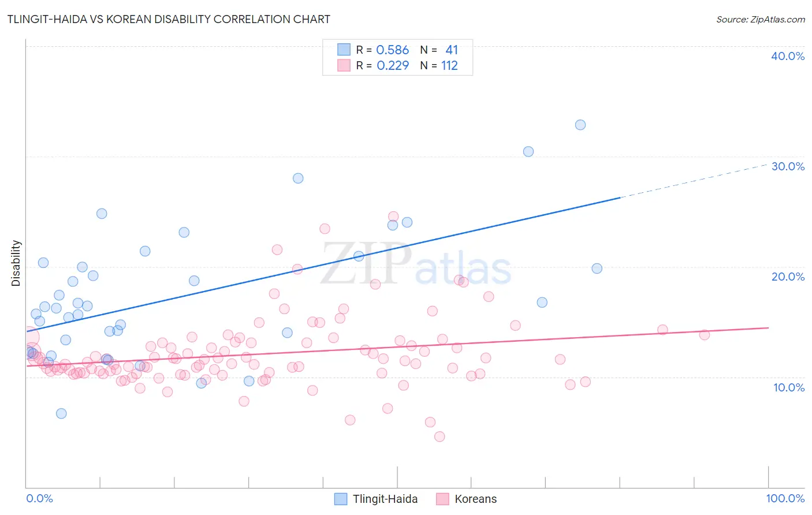
Task: Click the blue data point near 28%
Action: tap(298, 178)
